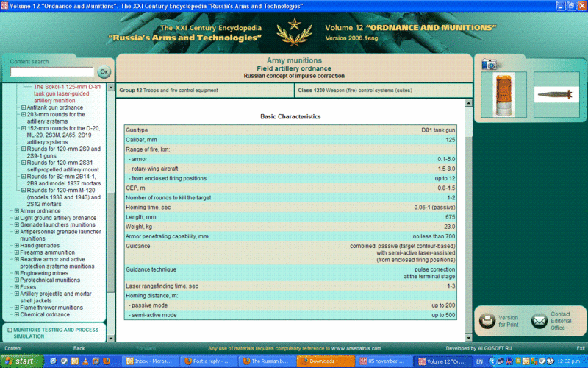Expand Antitank gun ordnance tree node
This screenshot has width=588, height=368.
(24, 107)
